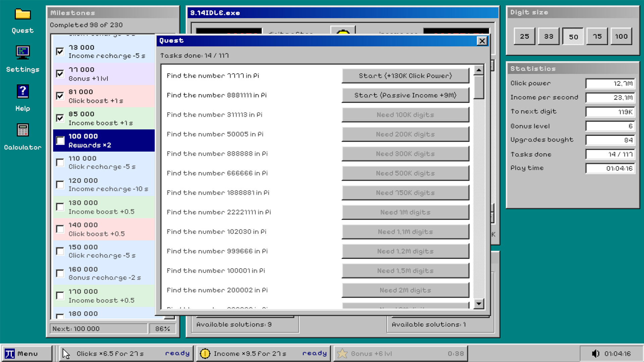Screen dimensions: 644x362
Task: Click the Quest list scrollbar thumb
Action: [479, 87]
